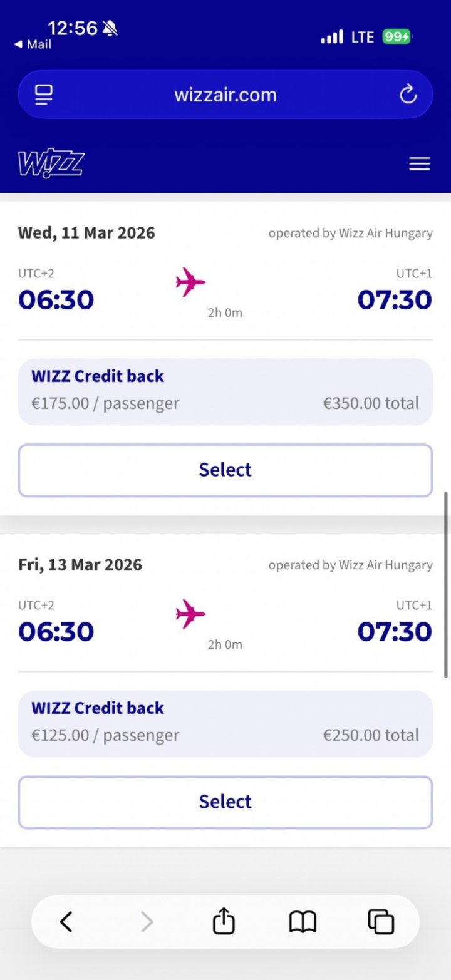Select the Wed, 11 Mar 2026 flight
This screenshot has width=451, height=980.
click(x=225, y=470)
